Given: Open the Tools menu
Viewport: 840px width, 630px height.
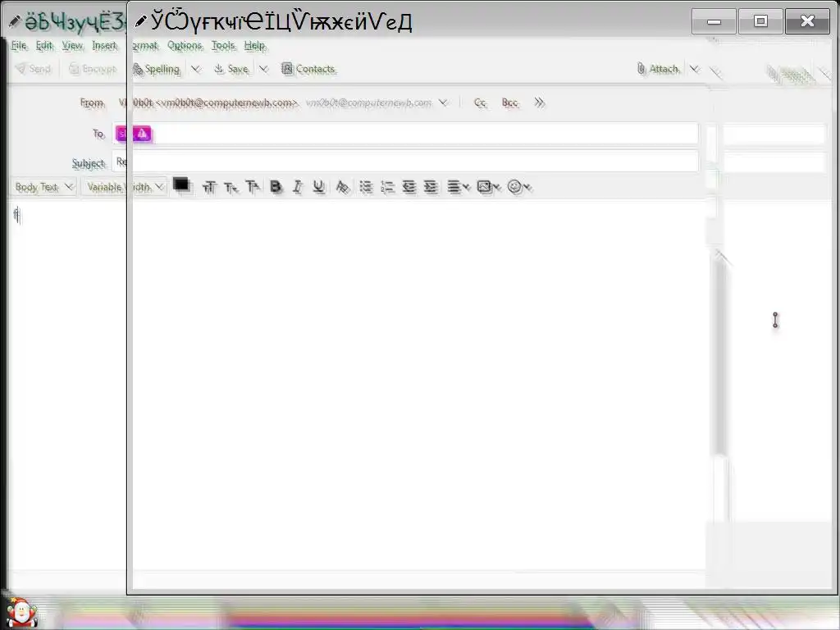Looking at the screenshot, I should click(x=223, y=46).
